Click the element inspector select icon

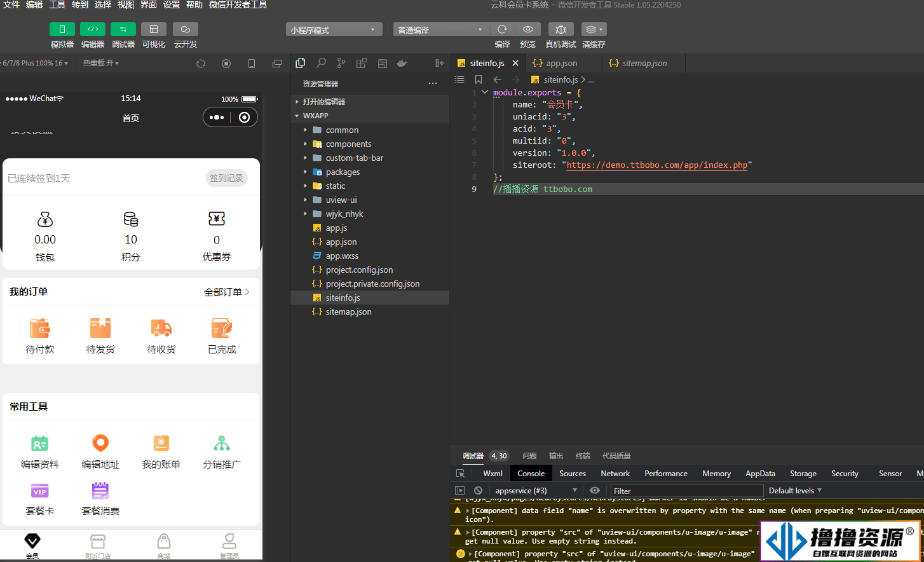(x=461, y=474)
